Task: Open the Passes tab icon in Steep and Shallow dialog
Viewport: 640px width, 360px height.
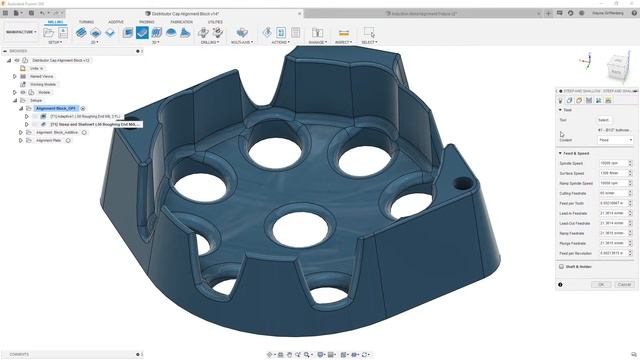Action: click(589, 100)
